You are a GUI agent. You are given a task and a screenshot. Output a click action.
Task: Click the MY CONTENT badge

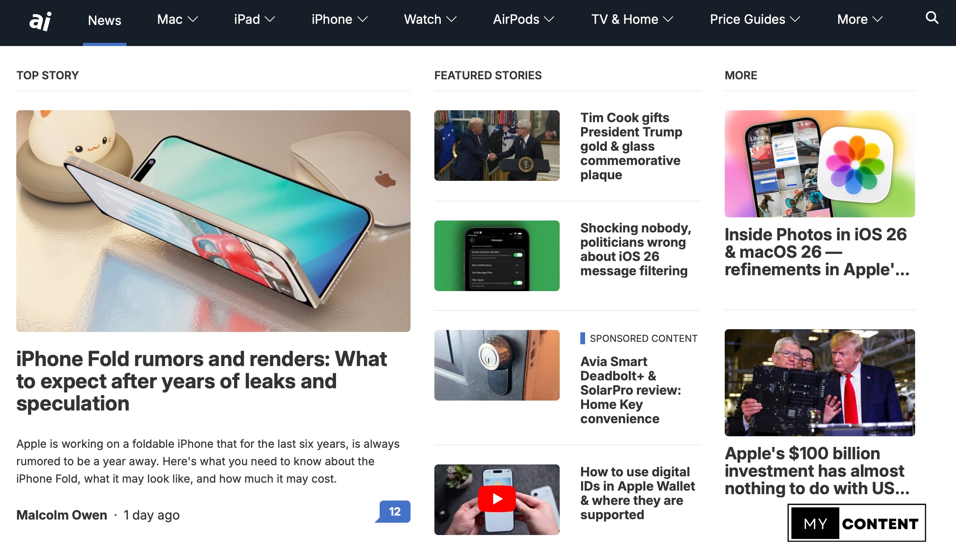coord(856,523)
